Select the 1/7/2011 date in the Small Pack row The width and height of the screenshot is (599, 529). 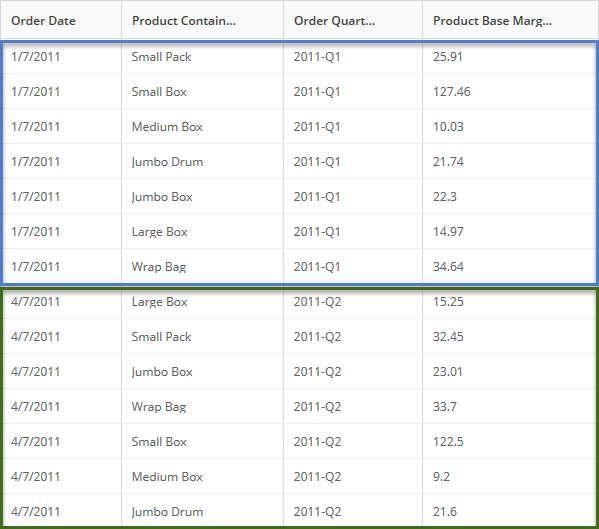tap(36, 57)
